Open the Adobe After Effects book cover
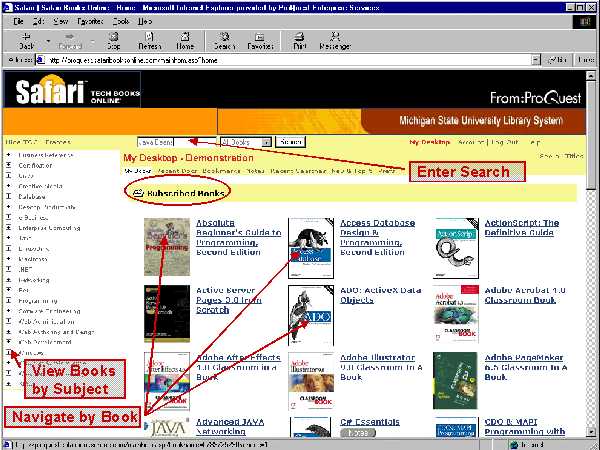This screenshot has height=450, width=600. (x=167, y=381)
